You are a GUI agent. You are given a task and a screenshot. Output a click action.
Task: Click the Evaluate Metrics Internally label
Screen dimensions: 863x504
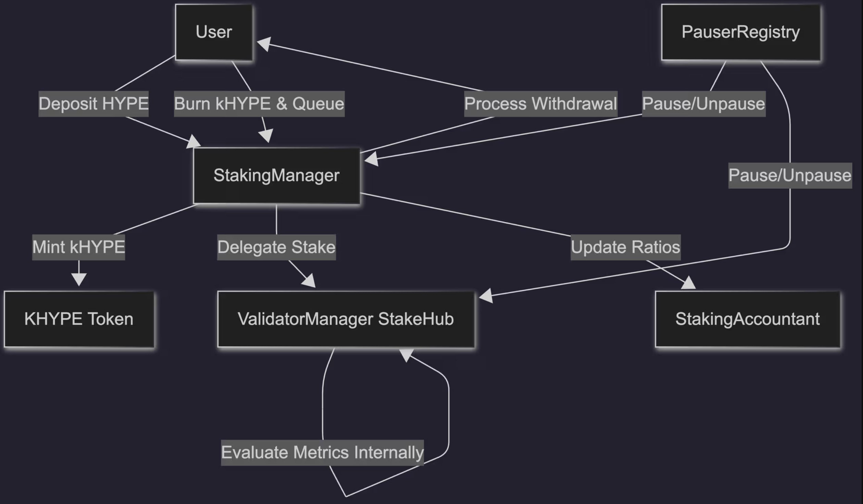[x=322, y=453]
